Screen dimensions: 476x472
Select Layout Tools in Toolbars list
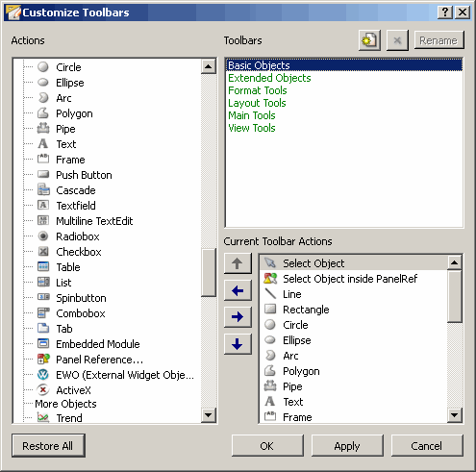pos(257,103)
